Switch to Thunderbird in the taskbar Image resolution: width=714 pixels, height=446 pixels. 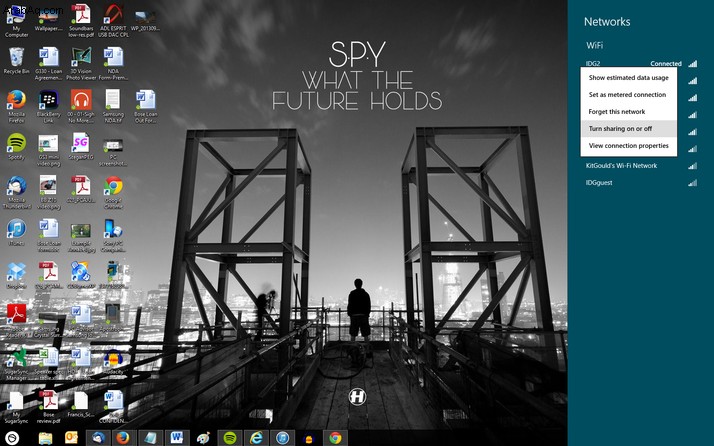coord(98,438)
